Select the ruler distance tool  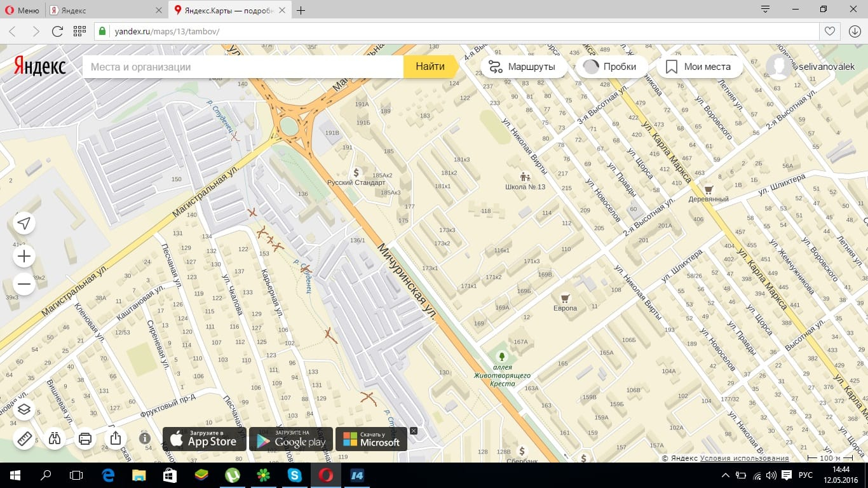[x=24, y=438]
